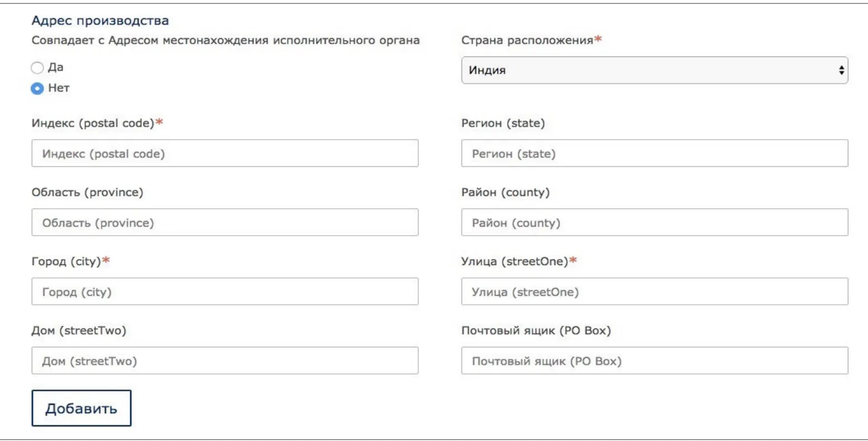
Task: Select the 'Район (county)' text field
Action: tap(654, 223)
